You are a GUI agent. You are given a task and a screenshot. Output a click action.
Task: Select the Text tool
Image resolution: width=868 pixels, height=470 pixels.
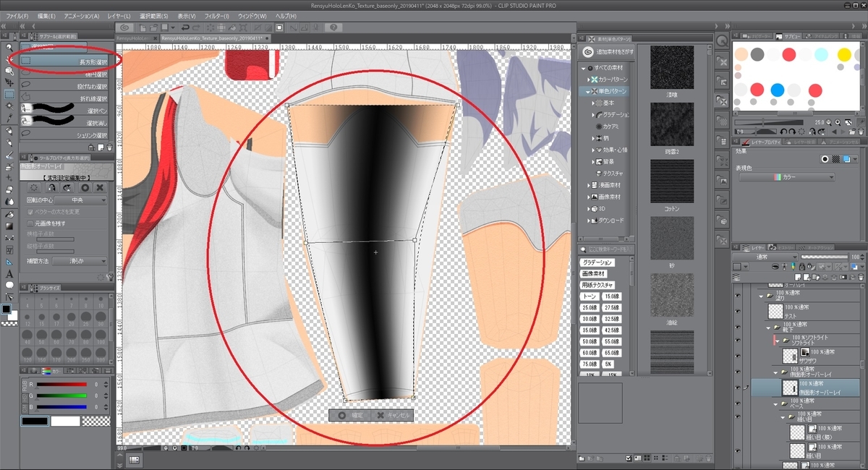tap(9, 273)
